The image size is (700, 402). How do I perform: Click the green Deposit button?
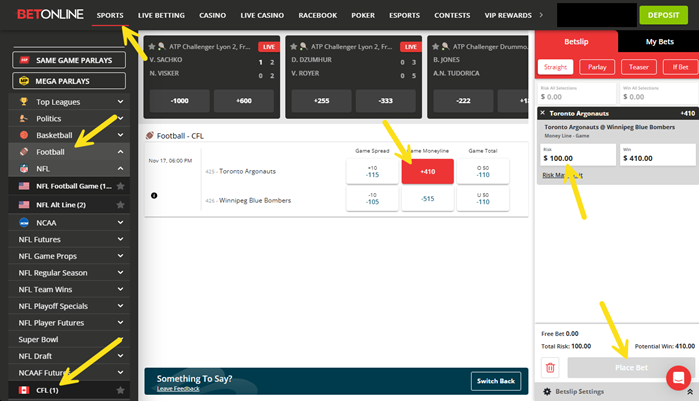tap(664, 16)
